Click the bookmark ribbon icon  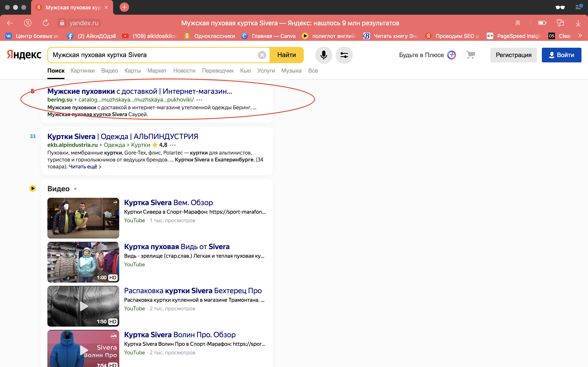(518, 23)
